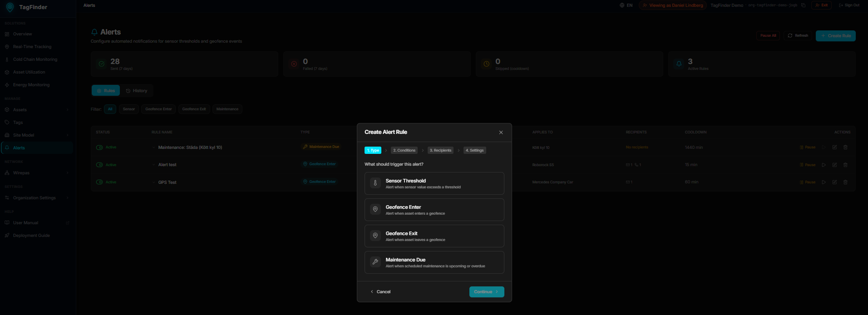Filter rules by Geofence Exit chip

[x=194, y=109]
